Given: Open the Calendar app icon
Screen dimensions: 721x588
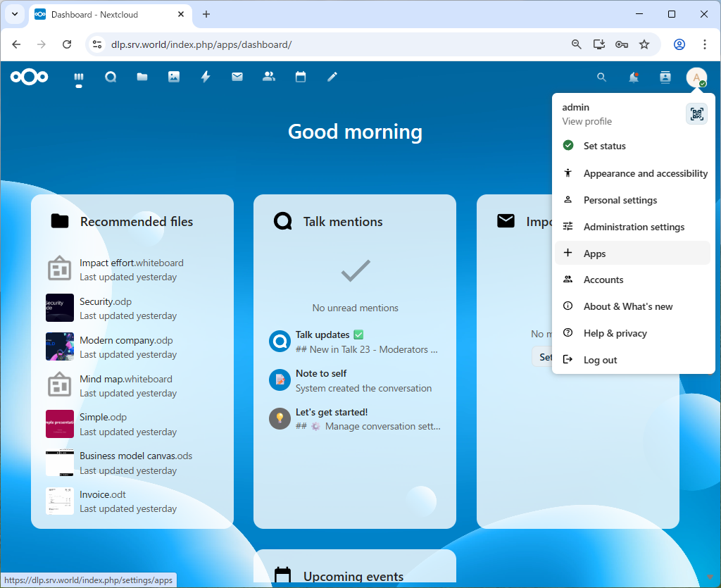Looking at the screenshot, I should 301,77.
